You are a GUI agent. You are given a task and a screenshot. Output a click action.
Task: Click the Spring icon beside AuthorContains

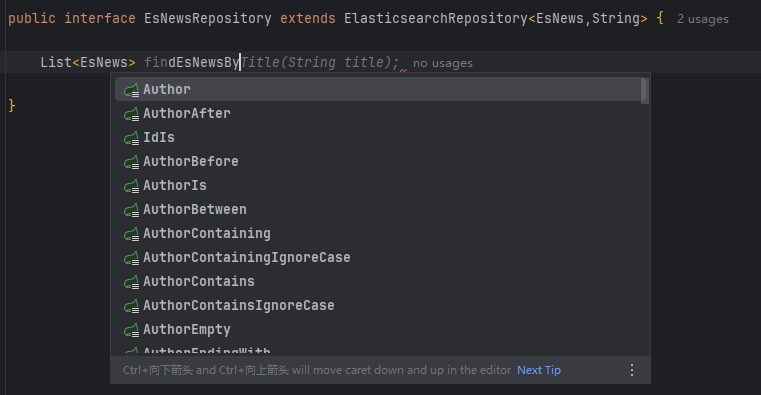pos(131,282)
